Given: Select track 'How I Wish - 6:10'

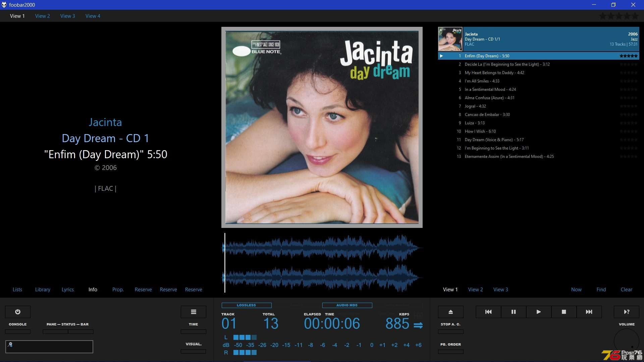Looking at the screenshot, I should pyautogui.click(x=539, y=131).
